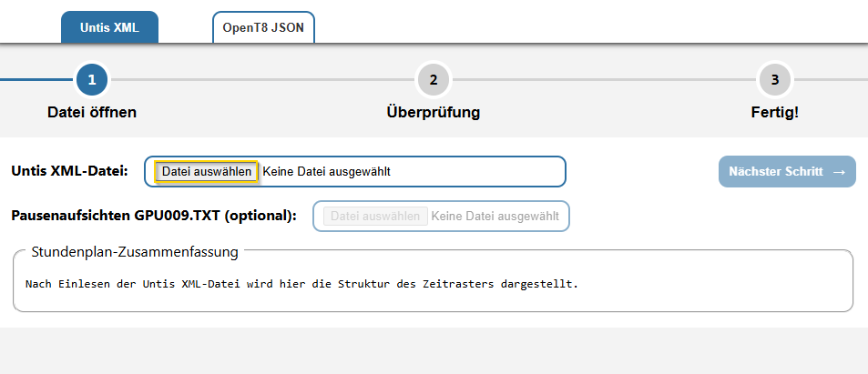Click the Stundenplan-Zusammenfassung legend
The image size is (868, 374).
135,252
